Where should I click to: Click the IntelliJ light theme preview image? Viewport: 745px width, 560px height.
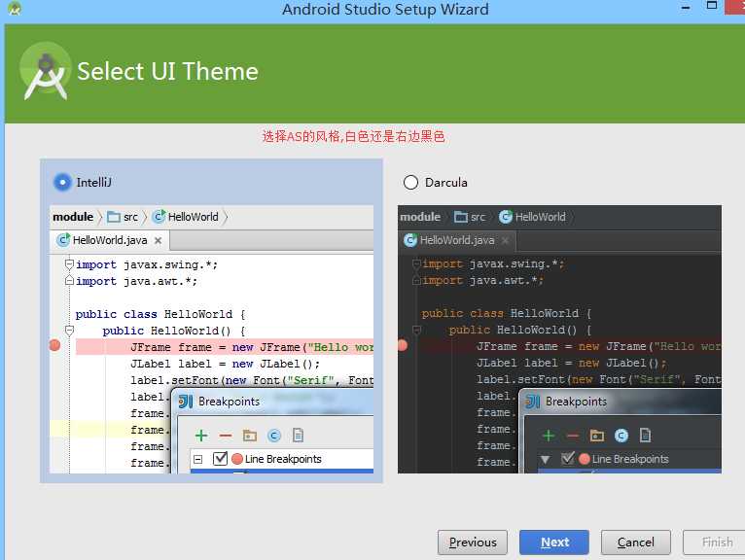(211, 339)
